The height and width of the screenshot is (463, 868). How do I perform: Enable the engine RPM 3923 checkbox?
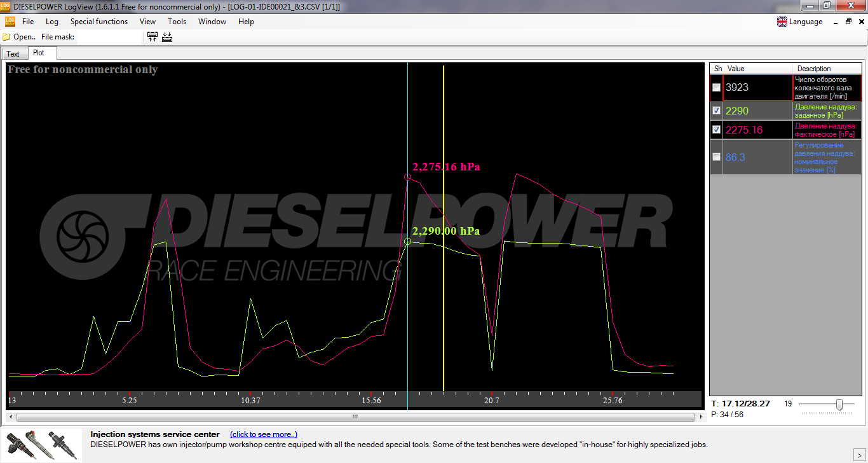[717, 88]
